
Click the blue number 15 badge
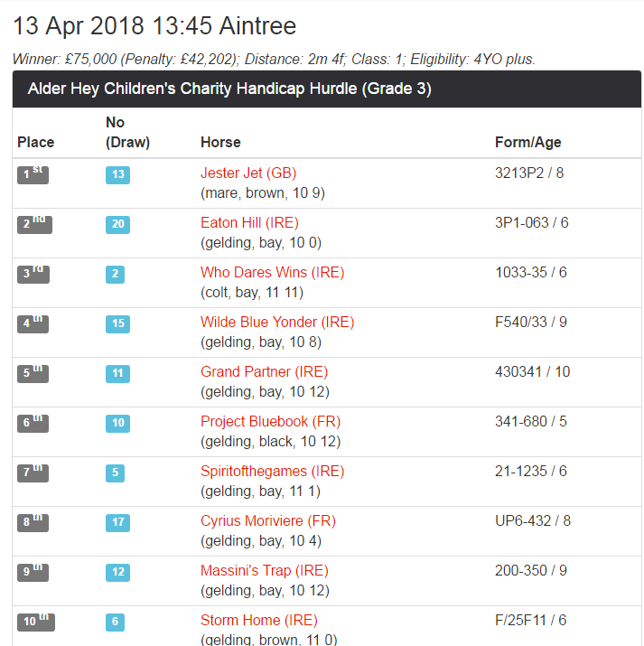(x=118, y=323)
